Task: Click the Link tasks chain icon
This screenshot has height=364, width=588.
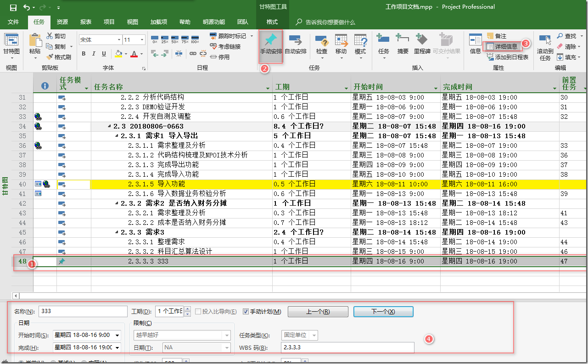Action: tap(193, 54)
